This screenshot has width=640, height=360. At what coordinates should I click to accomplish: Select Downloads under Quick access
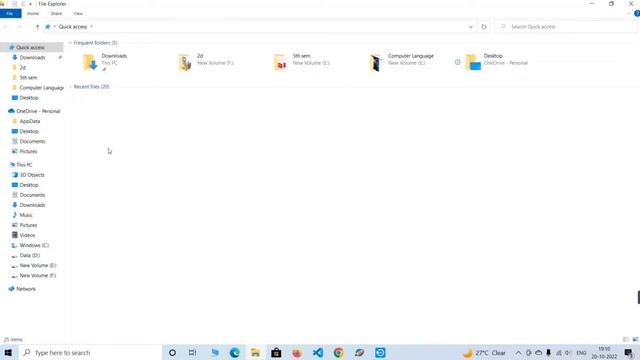tap(32, 58)
